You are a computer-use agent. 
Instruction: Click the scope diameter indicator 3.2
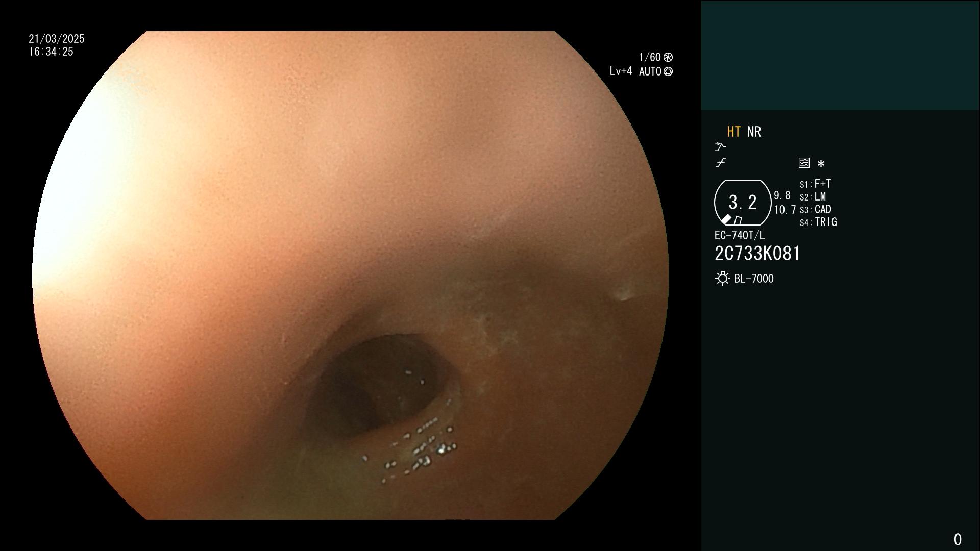[743, 203]
